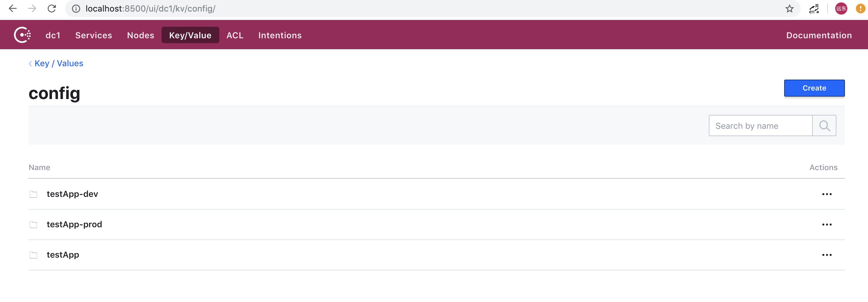Open the dc1 datacenter selector
Image resolution: width=868 pixels, height=302 pixels.
tap(53, 35)
